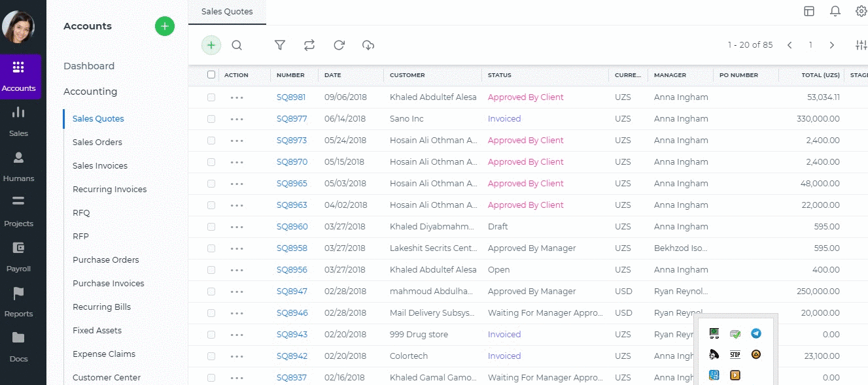Open settings gear at top right
Image resolution: width=868 pixels, height=385 pixels.
click(x=861, y=11)
